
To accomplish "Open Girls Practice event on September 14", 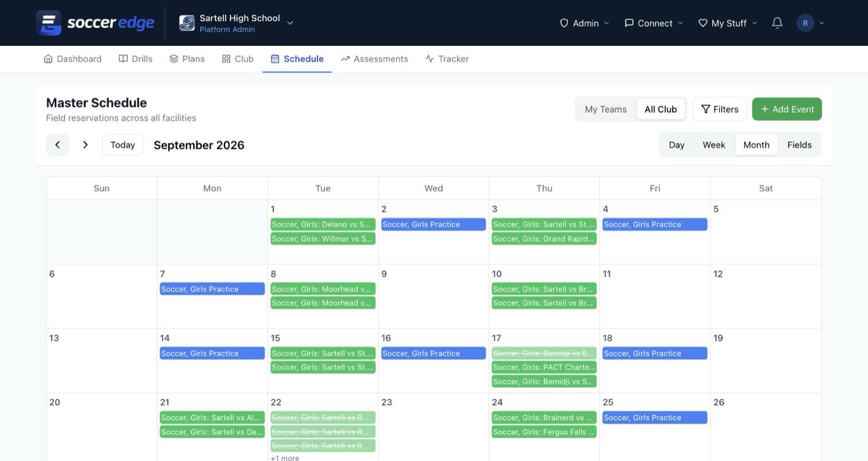I will tap(212, 353).
